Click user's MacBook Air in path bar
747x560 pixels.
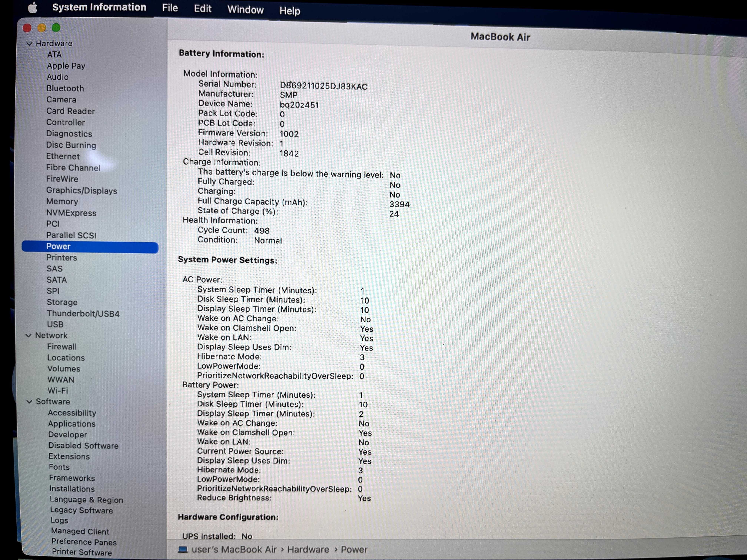234,549
